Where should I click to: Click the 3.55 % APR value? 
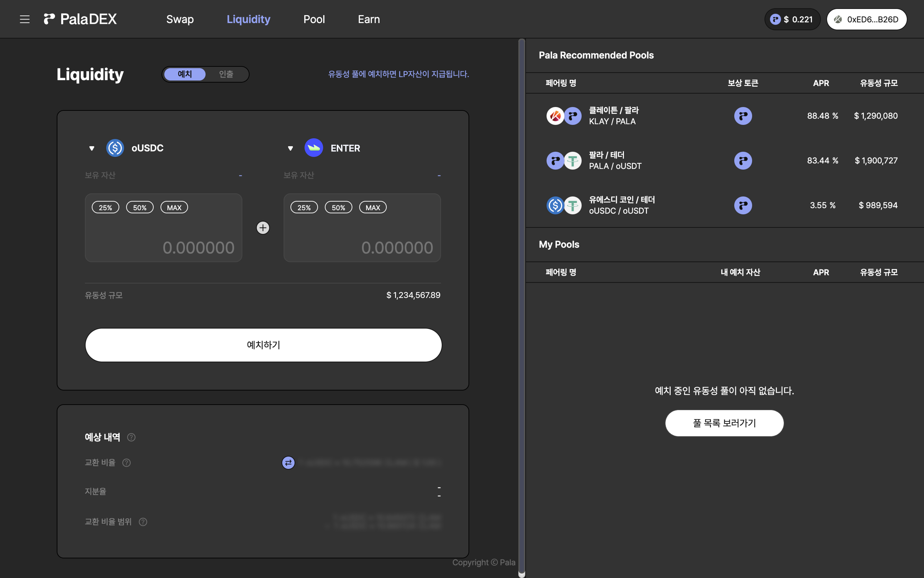click(x=822, y=205)
